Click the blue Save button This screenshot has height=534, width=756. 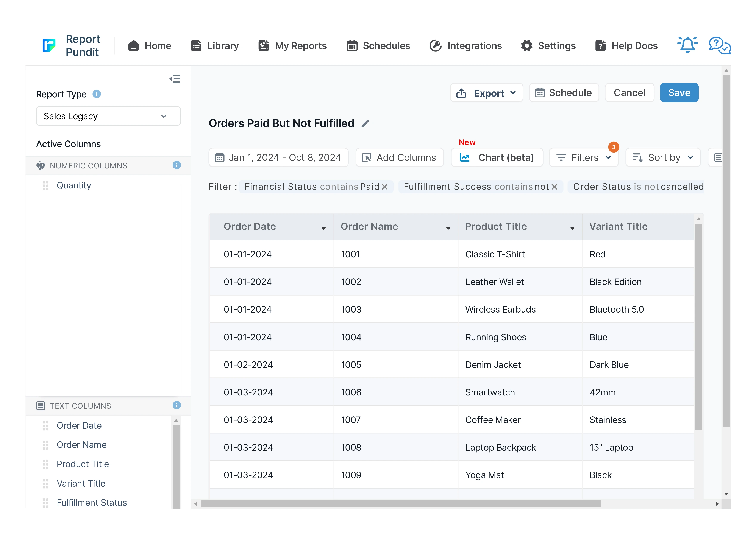[x=679, y=93]
